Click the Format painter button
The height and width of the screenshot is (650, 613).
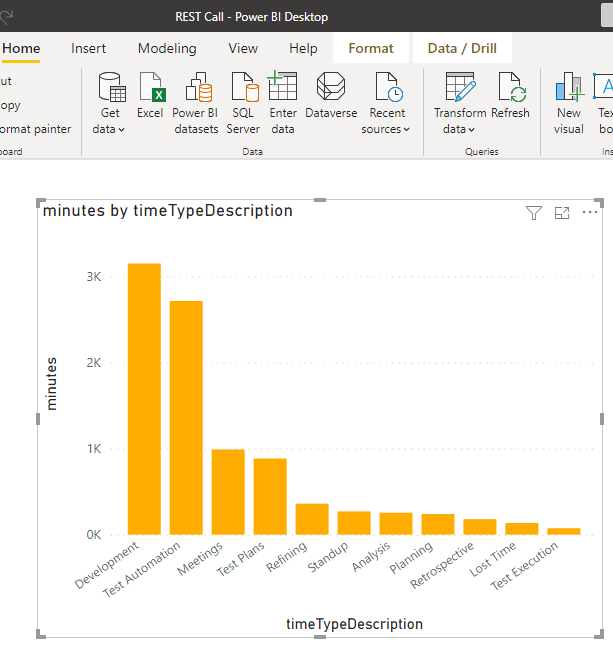36,129
